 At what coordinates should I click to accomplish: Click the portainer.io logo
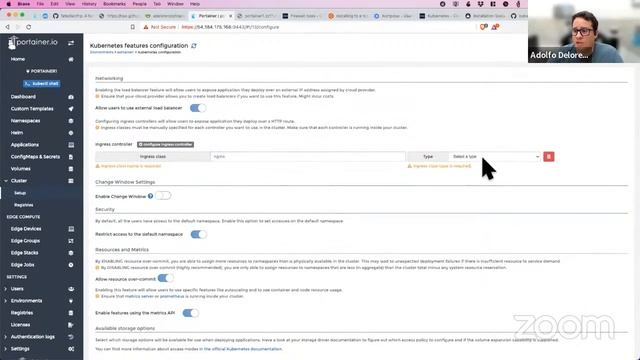(x=33, y=42)
